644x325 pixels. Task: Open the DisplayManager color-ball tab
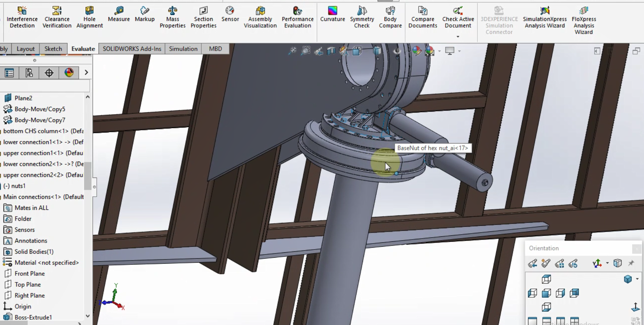[69, 73]
